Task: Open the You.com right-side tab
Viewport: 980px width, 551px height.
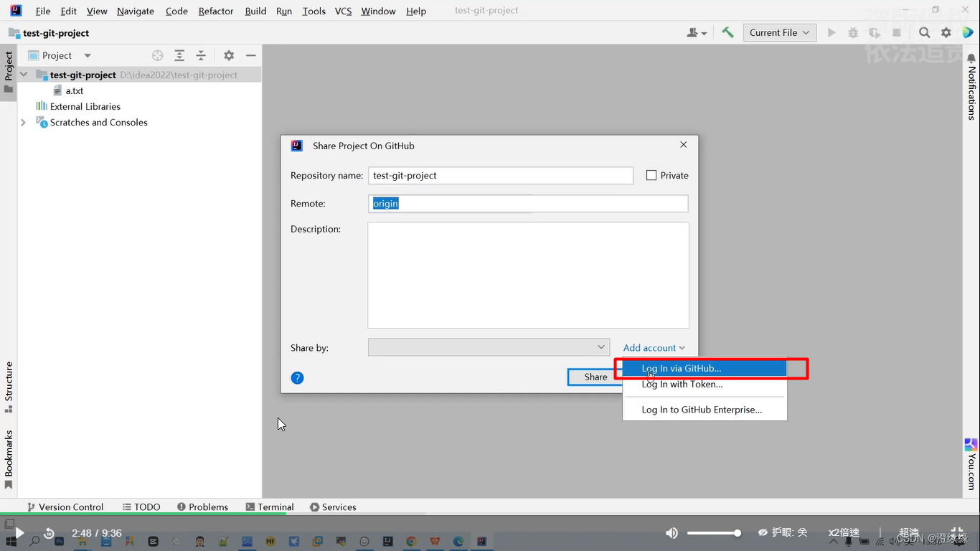Action: point(971,463)
